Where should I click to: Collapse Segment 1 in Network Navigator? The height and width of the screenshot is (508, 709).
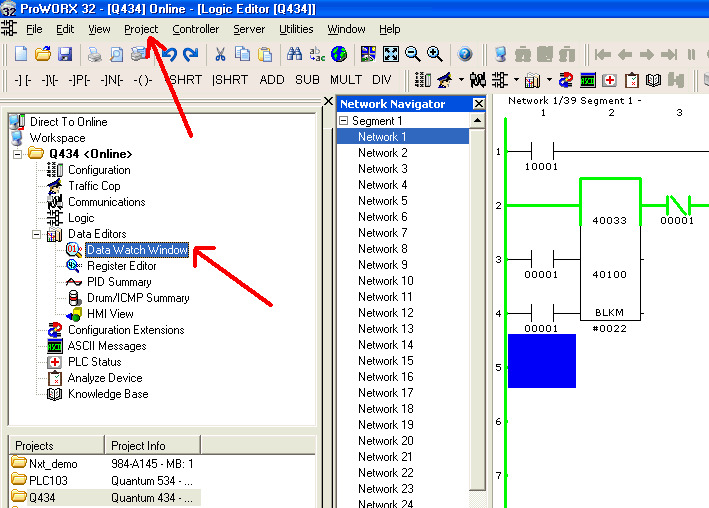tap(344, 121)
